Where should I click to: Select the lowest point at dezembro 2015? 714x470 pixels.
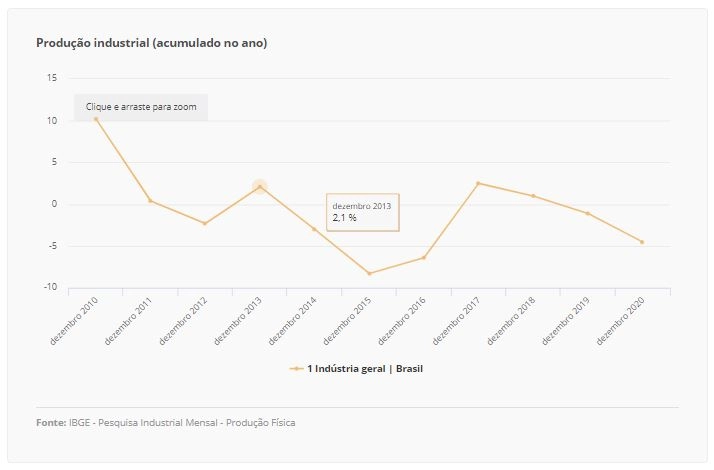pyautogui.click(x=369, y=273)
